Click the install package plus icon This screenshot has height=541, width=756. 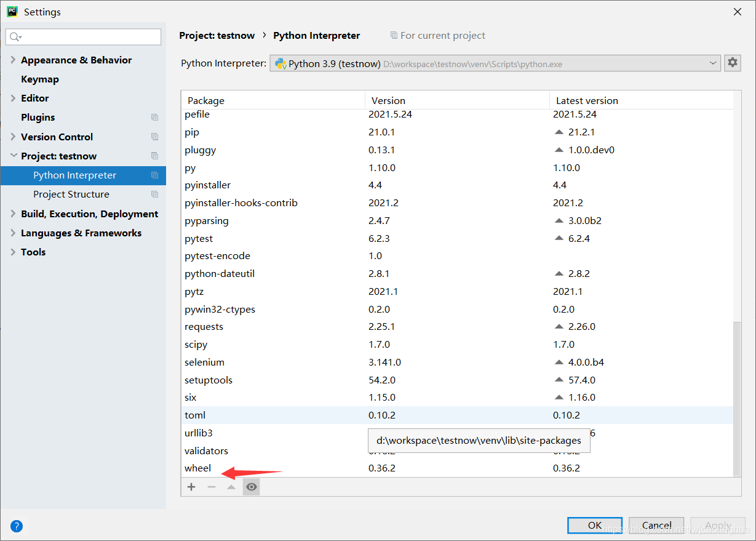[x=191, y=487]
